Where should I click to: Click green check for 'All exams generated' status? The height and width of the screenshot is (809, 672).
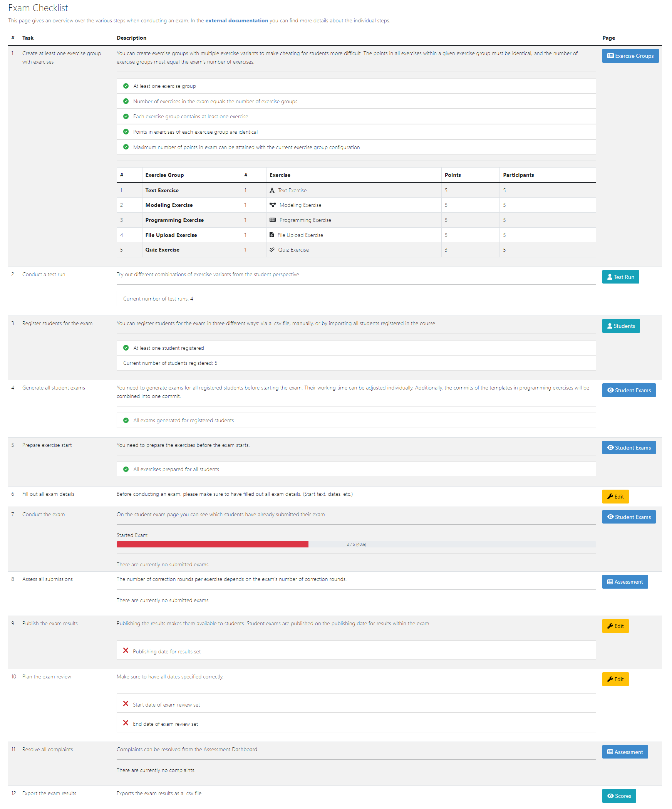click(x=126, y=420)
